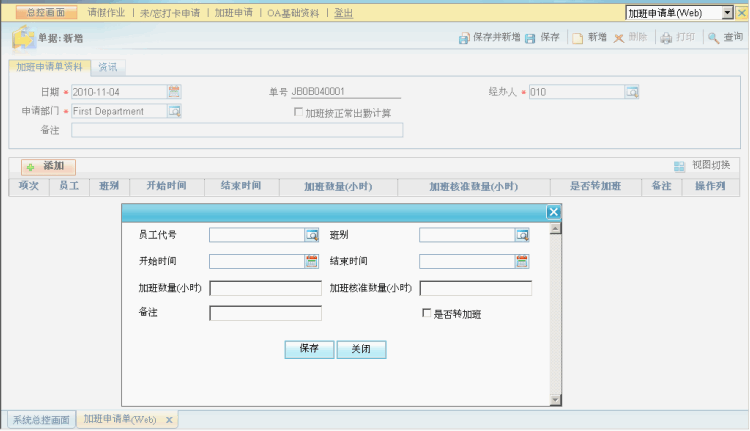Image resolution: width=750 pixels, height=431 pixels.
Task: Open the 加班申请单(Web) dropdown at top right
Action: (x=727, y=13)
